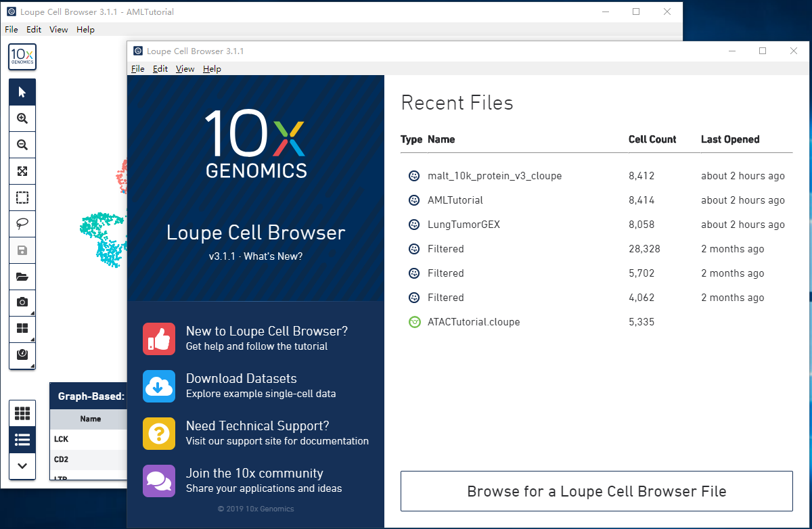Click the thumbs-up New to Loupe icon
This screenshot has width=812, height=529.
159,338
